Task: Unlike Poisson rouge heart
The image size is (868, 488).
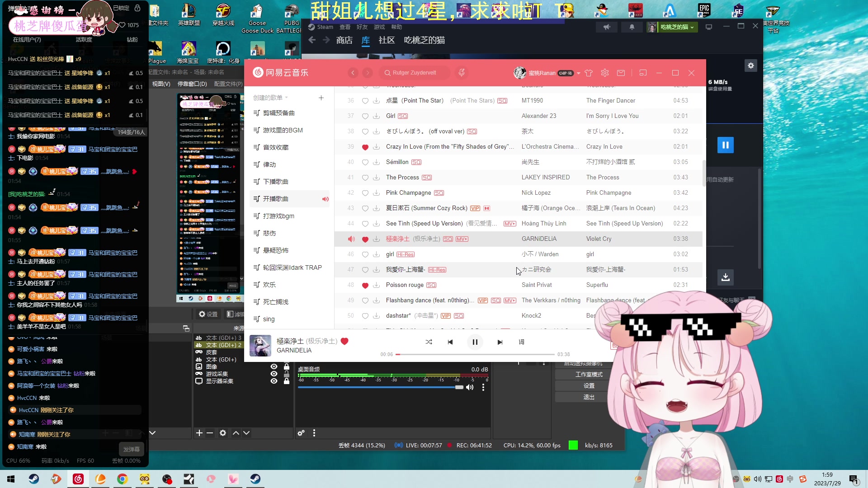Action: tap(365, 285)
